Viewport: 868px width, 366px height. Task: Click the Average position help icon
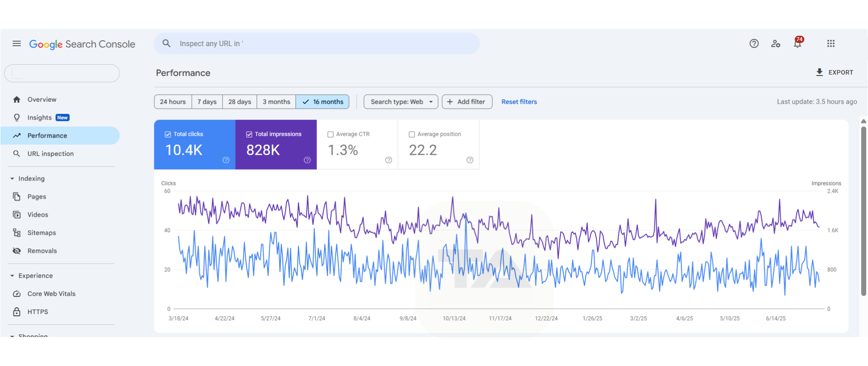(x=470, y=160)
